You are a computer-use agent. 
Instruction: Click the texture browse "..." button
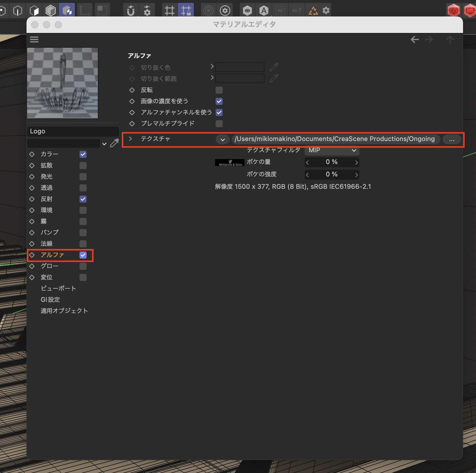[x=452, y=139]
